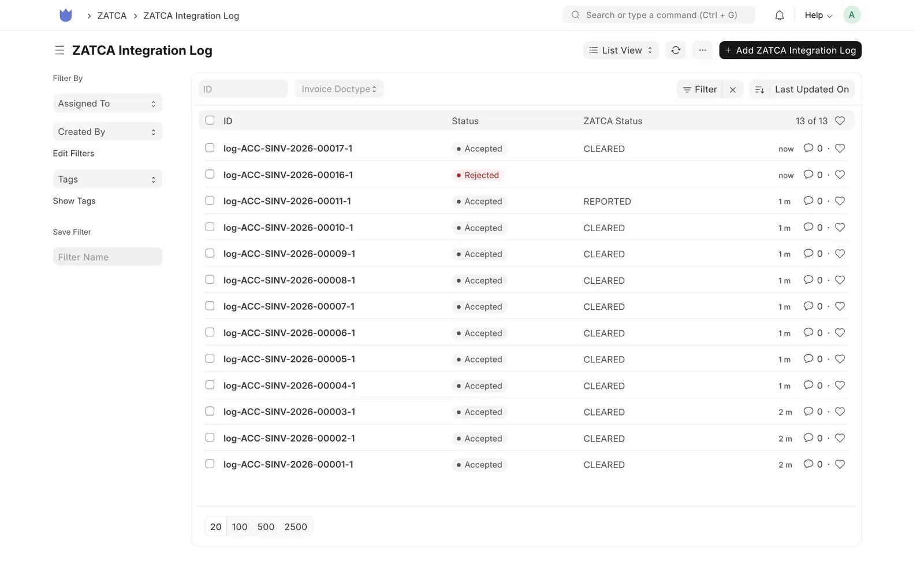Open the notifications bell
The image size is (924, 578).
point(780,16)
